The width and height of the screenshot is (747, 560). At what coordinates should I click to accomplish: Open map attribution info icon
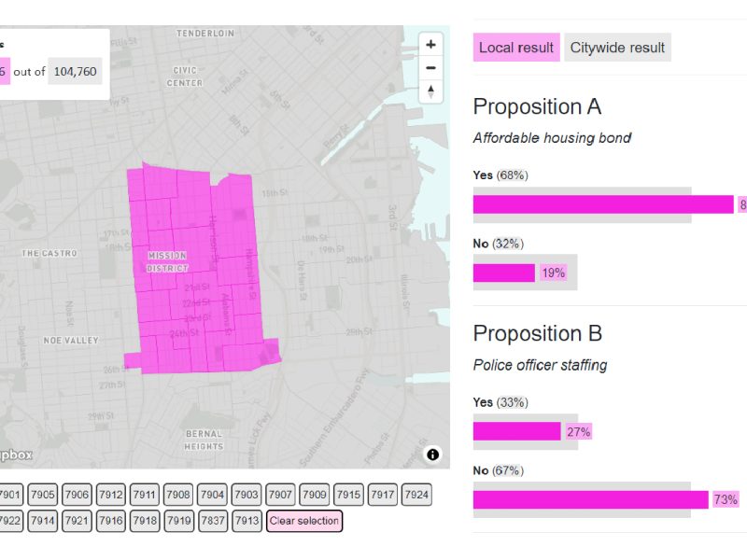[x=431, y=453]
